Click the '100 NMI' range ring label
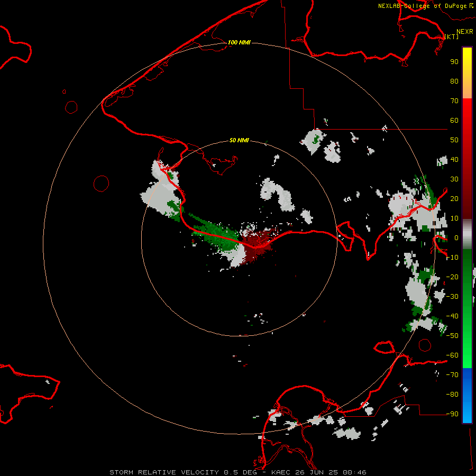476x476 pixels. pos(239,42)
